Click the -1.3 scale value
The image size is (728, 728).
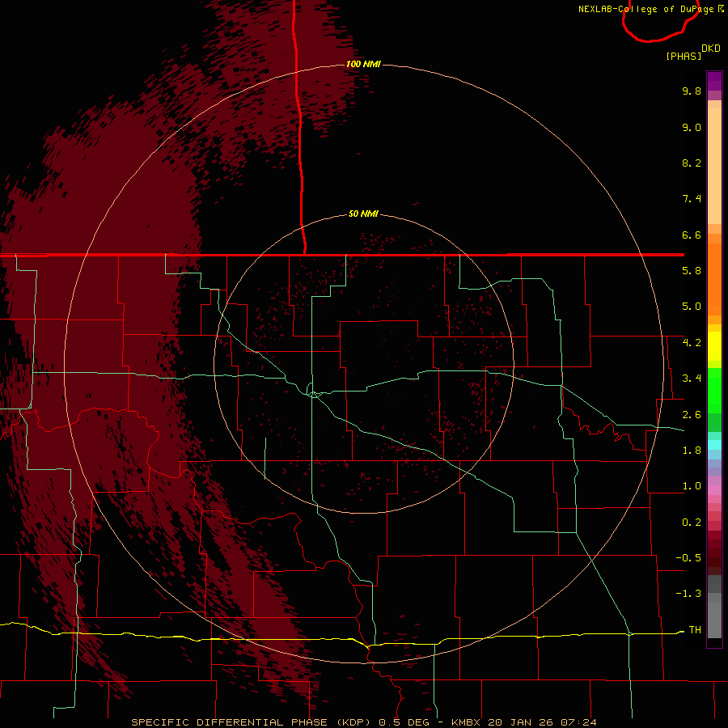688,594
